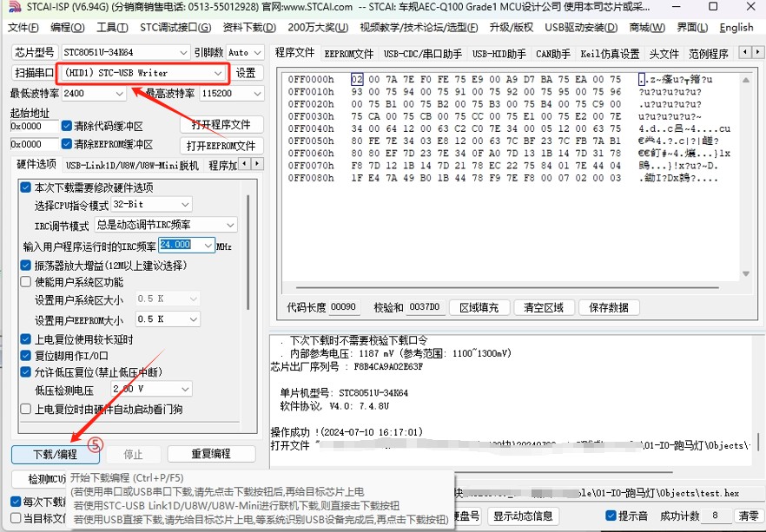The width and height of the screenshot is (766, 532).
Task: Enable 使能用户系统区功能 checkbox
Action: (x=26, y=282)
